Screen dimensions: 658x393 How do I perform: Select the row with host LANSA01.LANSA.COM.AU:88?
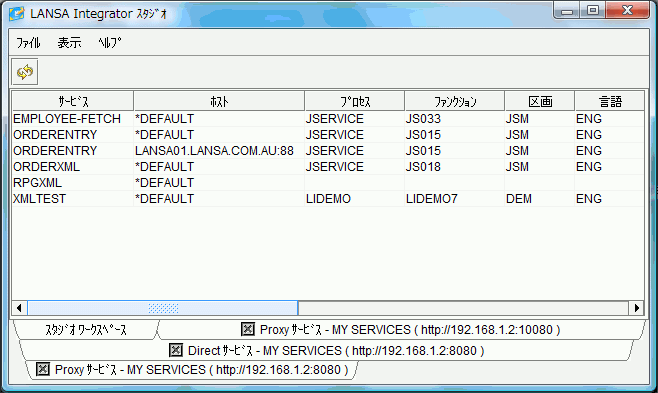328,151
